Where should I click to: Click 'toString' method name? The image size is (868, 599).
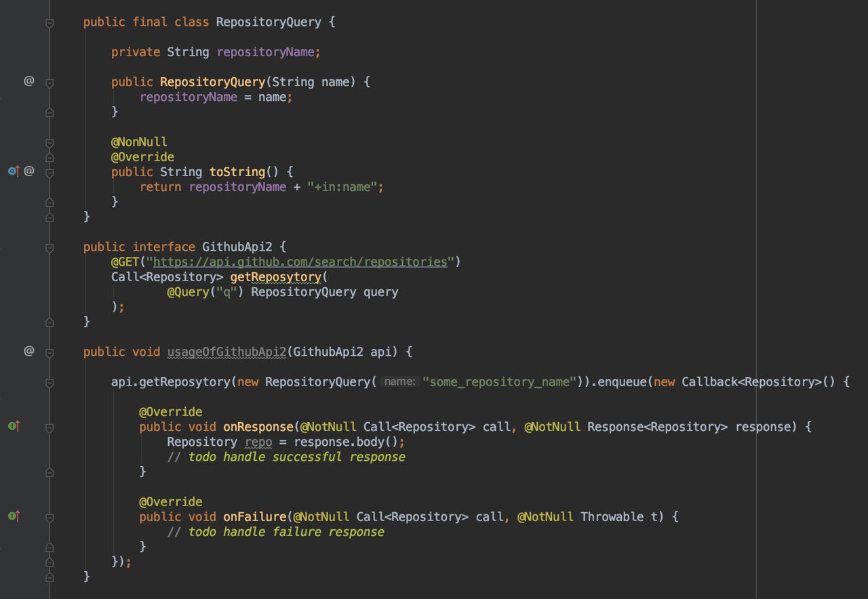[x=237, y=172]
